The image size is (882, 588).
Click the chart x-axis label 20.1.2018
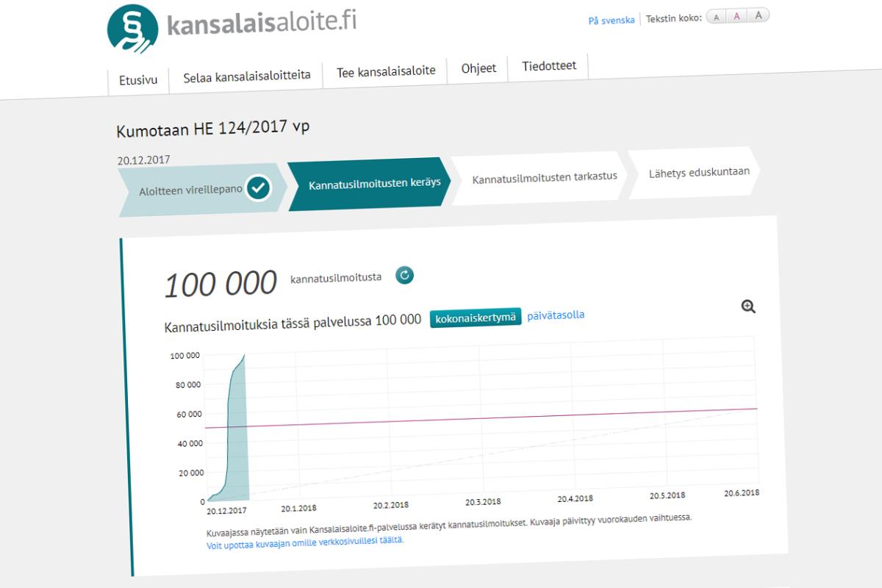tap(298, 508)
